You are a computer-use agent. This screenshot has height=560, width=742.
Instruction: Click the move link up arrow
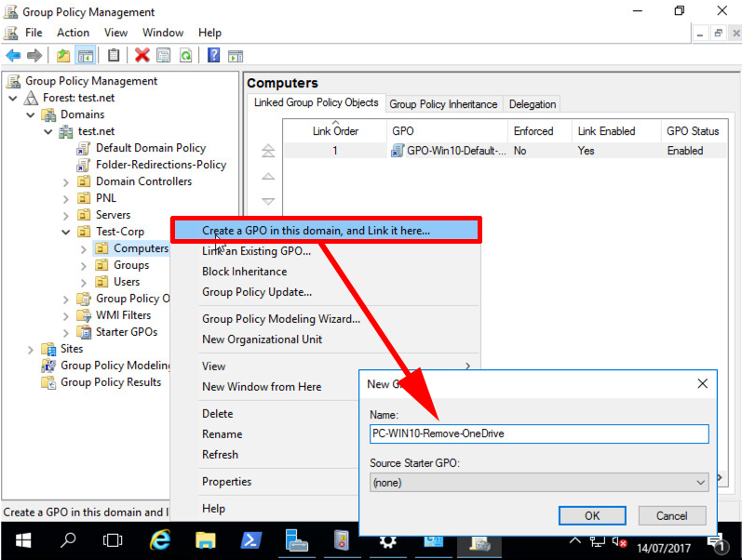pyautogui.click(x=268, y=177)
